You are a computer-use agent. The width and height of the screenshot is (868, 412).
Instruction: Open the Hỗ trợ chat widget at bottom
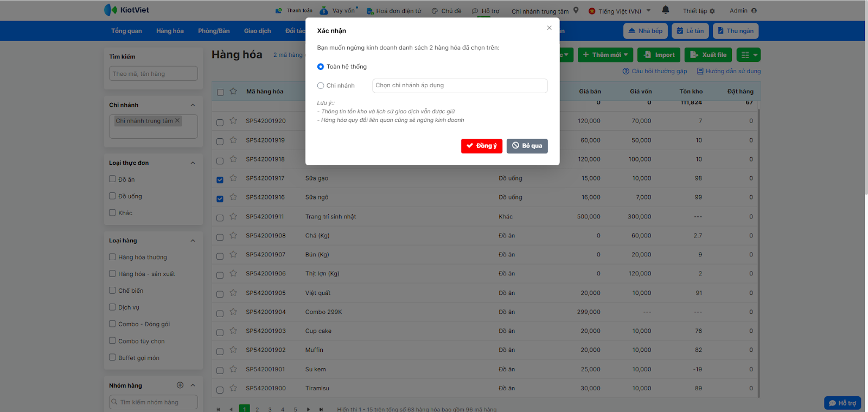(x=843, y=403)
